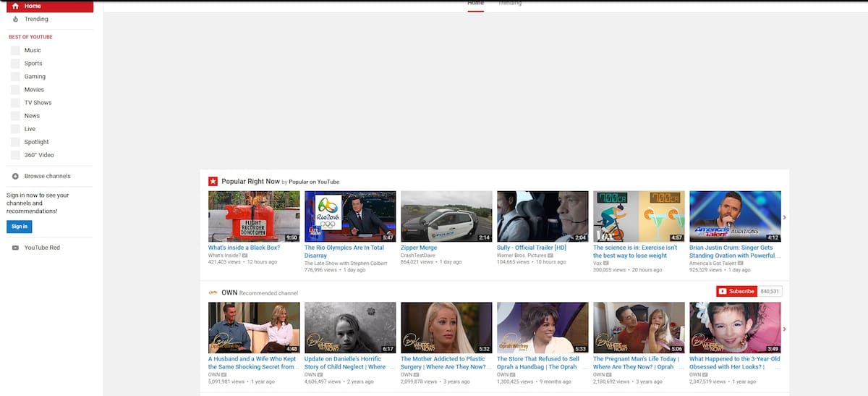This screenshot has width=868, height=396.
Task: Open Gaming in the sidebar
Action: pyautogui.click(x=35, y=77)
